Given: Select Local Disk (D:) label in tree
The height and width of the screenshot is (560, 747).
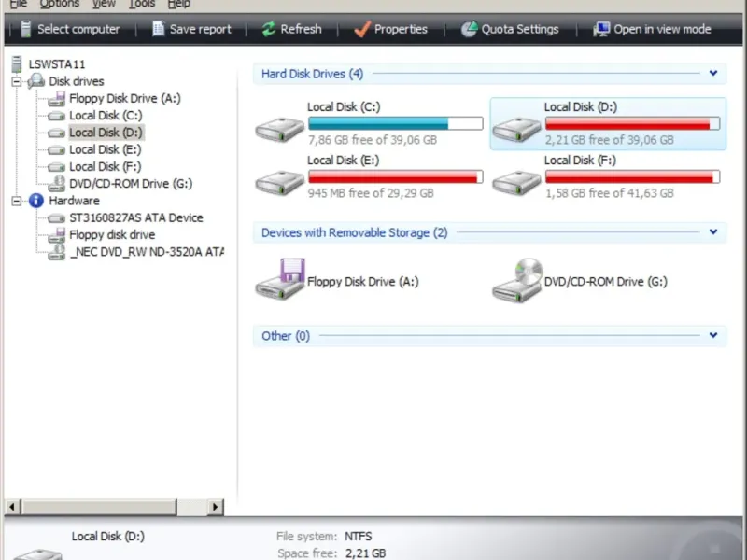Looking at the screenshot, I should (106, 133).
